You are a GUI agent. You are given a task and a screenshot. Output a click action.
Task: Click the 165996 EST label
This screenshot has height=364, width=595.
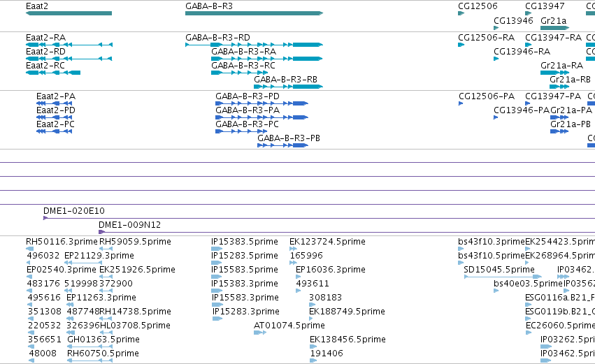tap(307, 256)
